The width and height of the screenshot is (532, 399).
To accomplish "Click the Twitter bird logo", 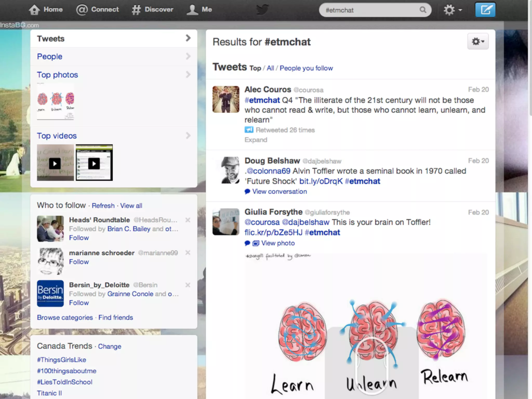I will pos(262,10).
